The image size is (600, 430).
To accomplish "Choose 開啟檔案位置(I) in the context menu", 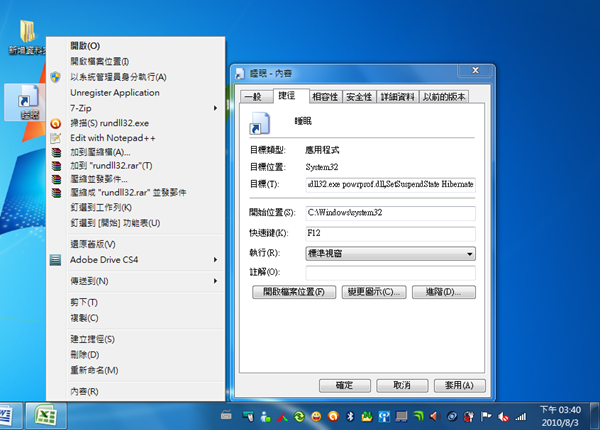I will point(135,61).
